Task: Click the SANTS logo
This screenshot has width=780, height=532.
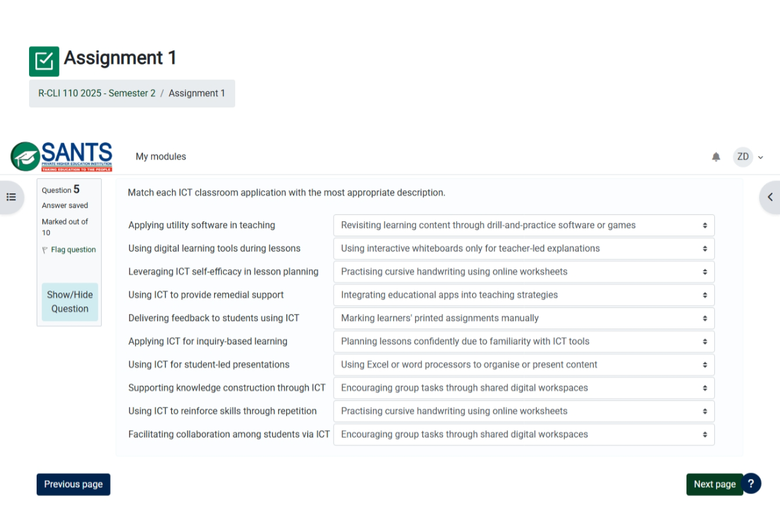Action: 61,157
